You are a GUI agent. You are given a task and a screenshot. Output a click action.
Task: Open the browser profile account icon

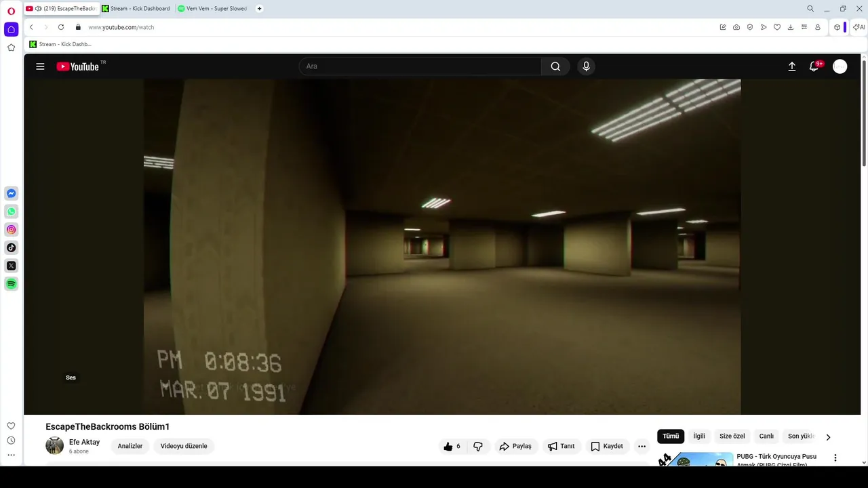(x=818, y=27)
